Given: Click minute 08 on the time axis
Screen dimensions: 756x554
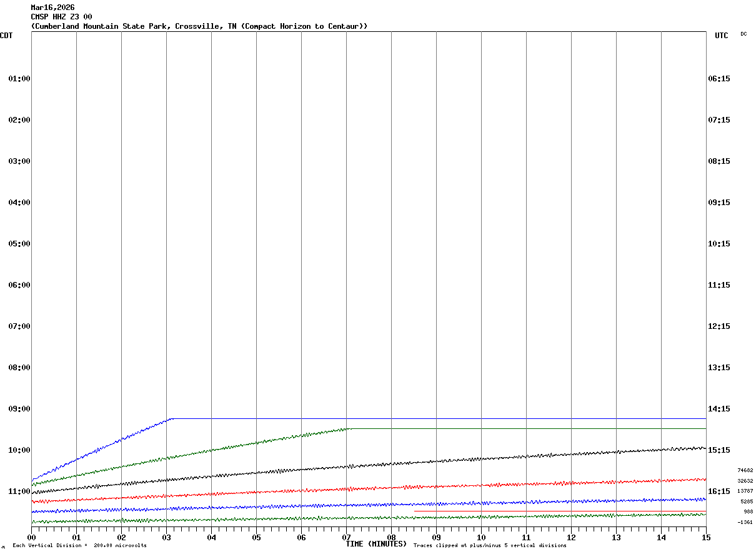Looking at the screenshot, I should 391,538.
